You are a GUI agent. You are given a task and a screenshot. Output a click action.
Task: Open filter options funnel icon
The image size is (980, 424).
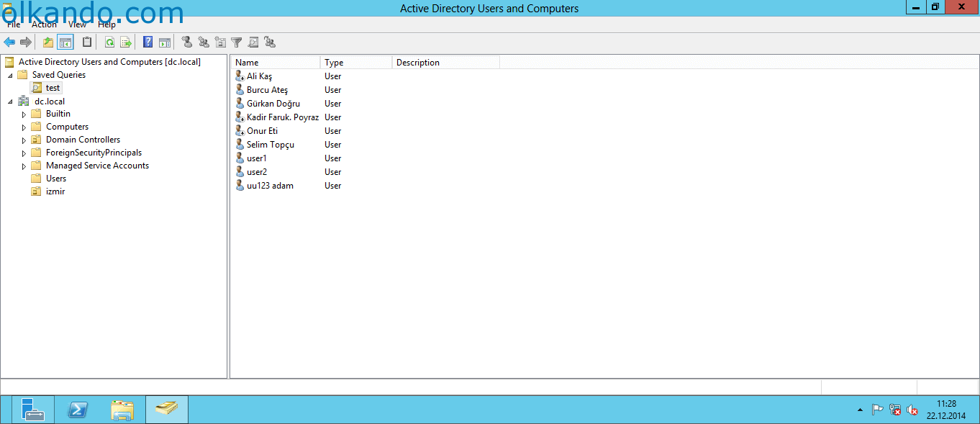point(236,42)
